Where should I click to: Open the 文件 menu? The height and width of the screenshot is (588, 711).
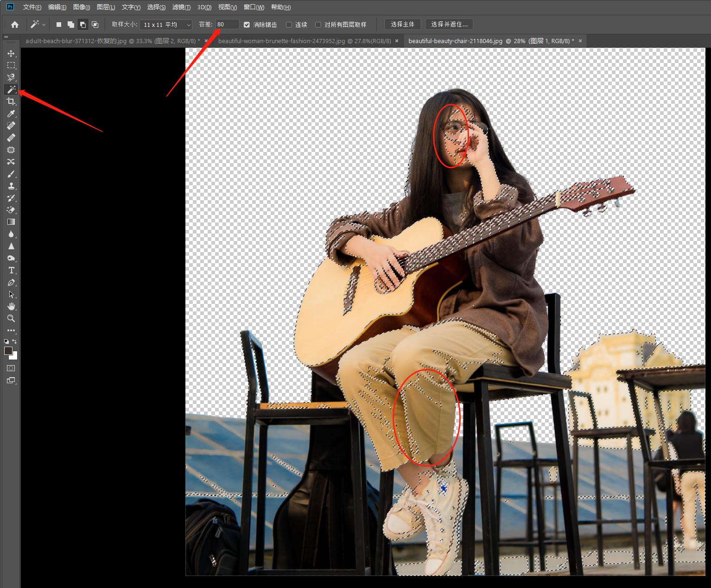pos(32,7)
